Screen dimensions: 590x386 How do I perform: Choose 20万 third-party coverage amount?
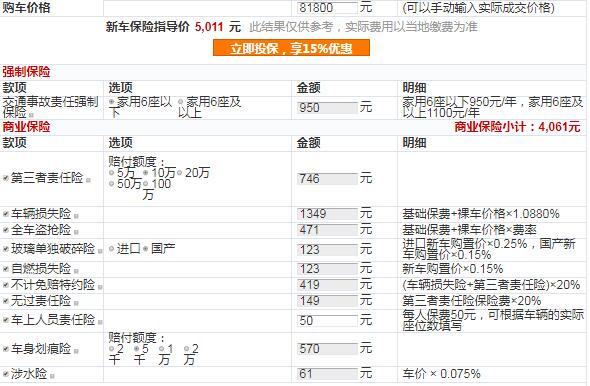pyautogui.click(x=179, y=173)
